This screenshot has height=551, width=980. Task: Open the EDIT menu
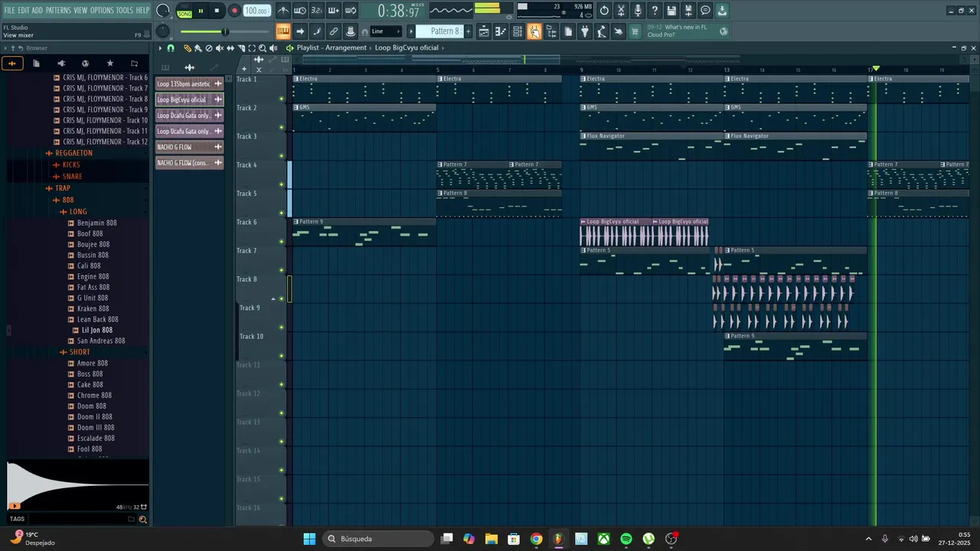pos(24,10)
